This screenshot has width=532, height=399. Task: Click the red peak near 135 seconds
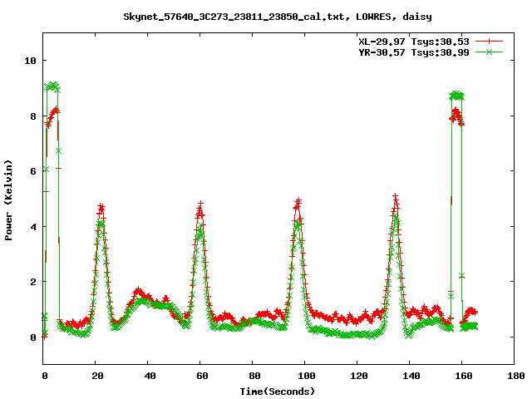tap(396, 197)
